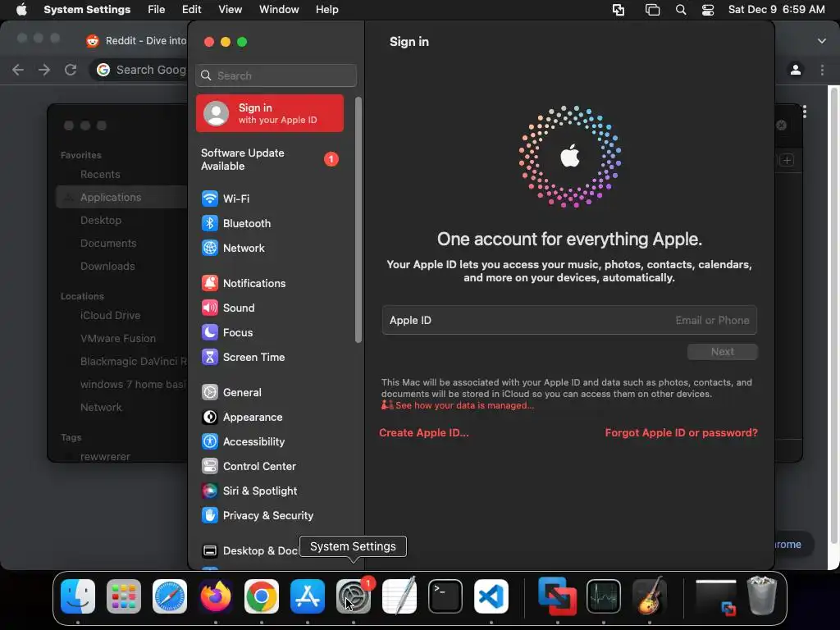840x630 pixels.
Task: Reload the page in Chrome
Action: tap(71, 70)
